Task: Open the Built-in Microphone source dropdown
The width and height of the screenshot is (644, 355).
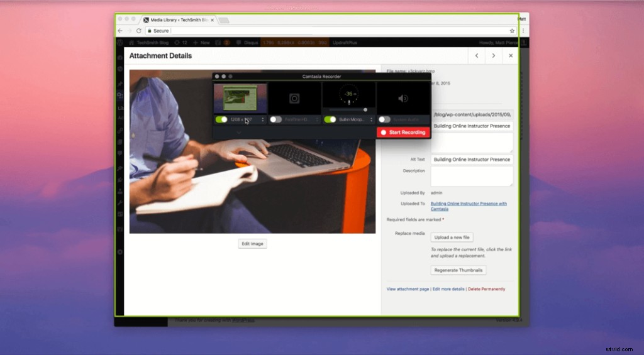Action: [x=371, y=119]
